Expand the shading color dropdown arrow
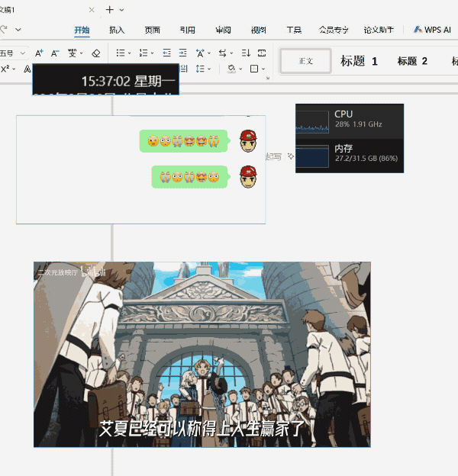This screenshot has height=476, width=458. 240,69
